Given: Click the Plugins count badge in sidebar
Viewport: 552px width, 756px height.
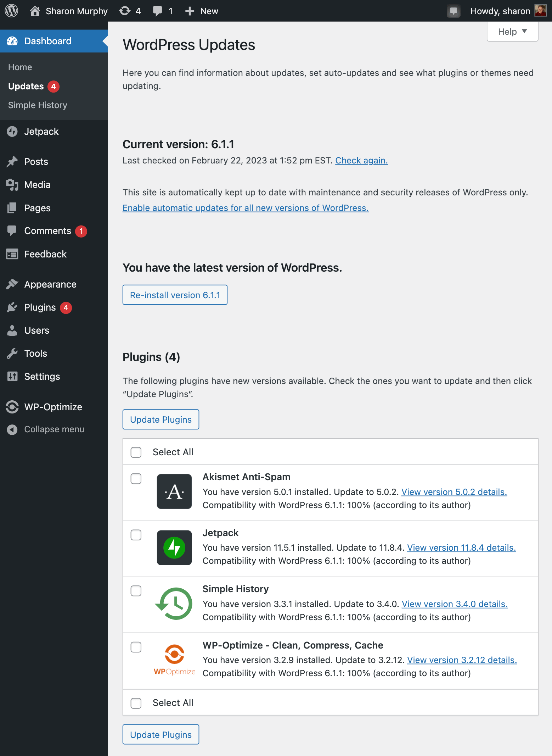Looking at the screenshot, I should 66,307.
